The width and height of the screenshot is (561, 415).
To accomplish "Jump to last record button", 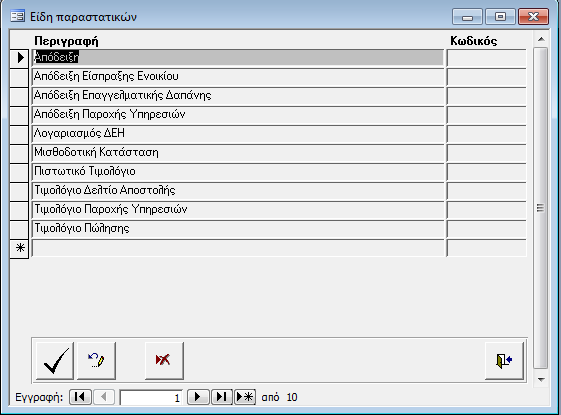I will (x=222, y=397).
